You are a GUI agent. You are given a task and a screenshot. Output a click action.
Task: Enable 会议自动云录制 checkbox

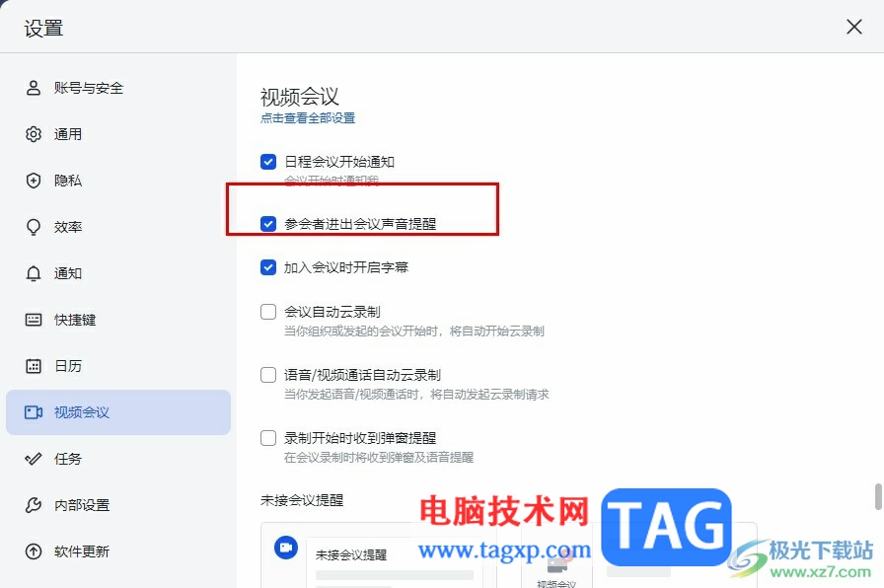(x=268, y=312)
